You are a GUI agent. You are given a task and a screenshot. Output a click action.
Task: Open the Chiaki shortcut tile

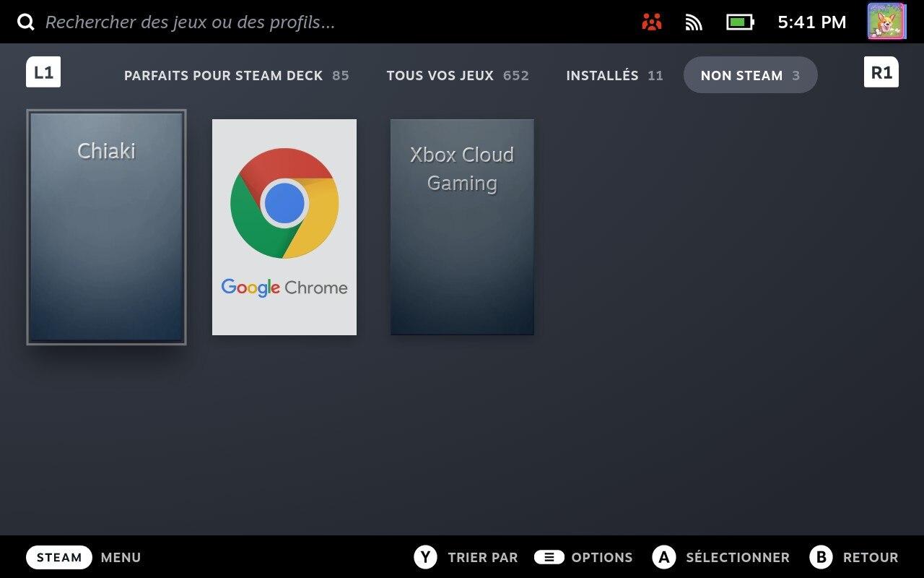click(106, 227)
